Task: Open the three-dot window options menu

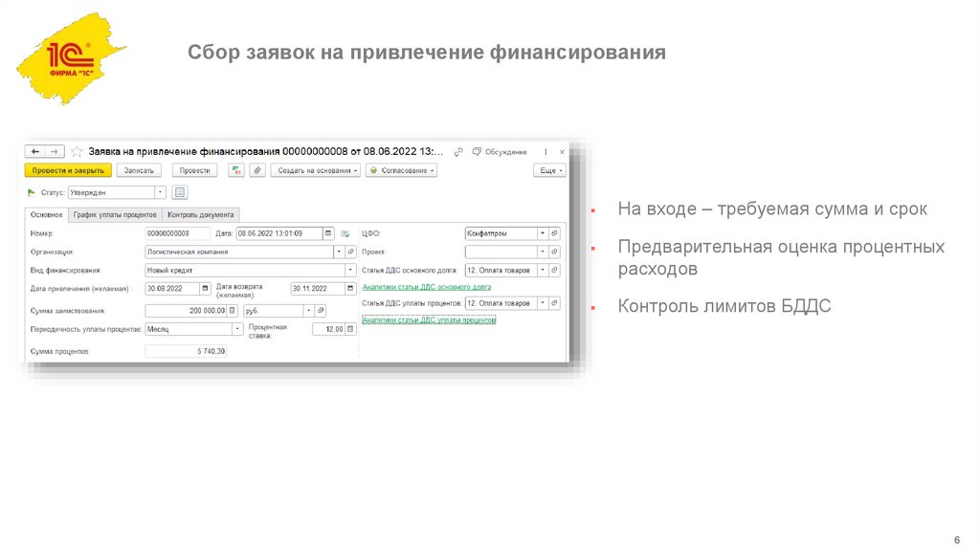Action: pos(546,152)
